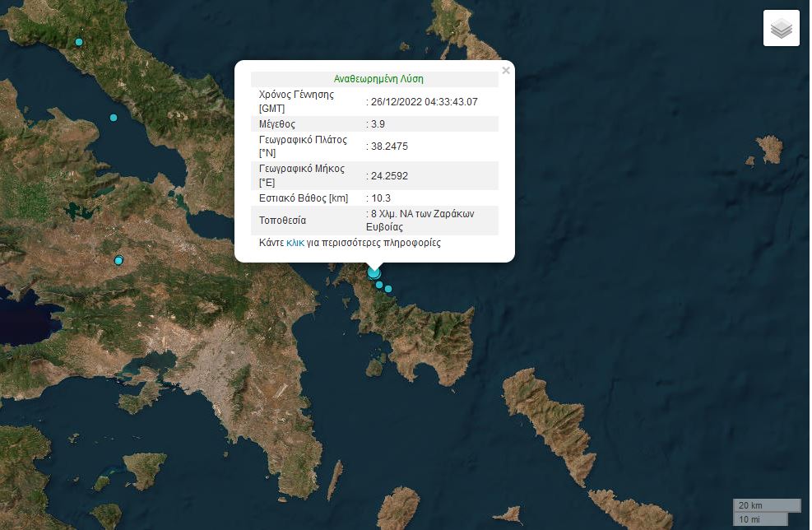
Task: Select the earthquake marker in the northwestern gulf
Action: click(114, 118)
